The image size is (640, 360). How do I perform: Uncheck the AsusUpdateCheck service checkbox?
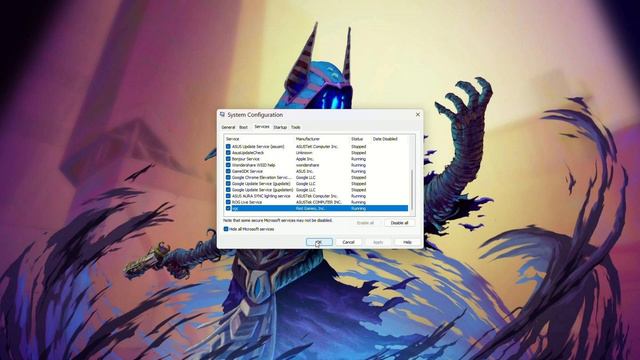(x=228, y=153)
